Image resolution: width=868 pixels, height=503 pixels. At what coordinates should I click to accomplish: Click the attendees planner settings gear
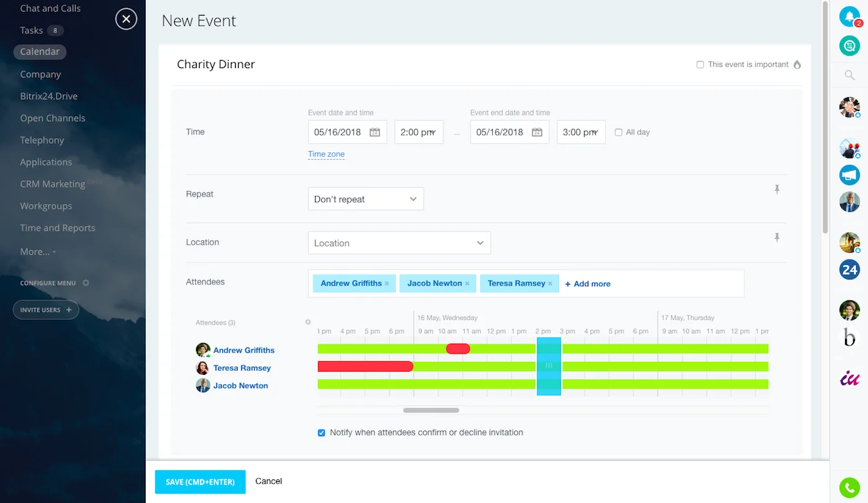click(308, 322)
